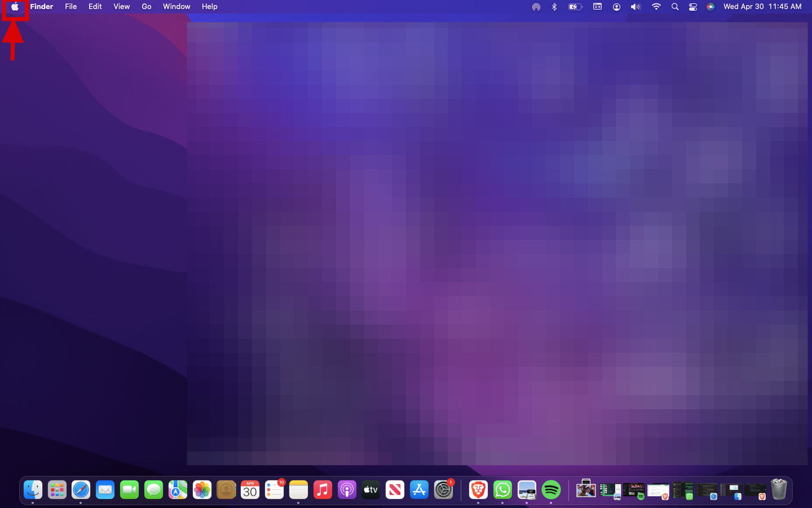Open the Edit menu

[x=95, y=7]
